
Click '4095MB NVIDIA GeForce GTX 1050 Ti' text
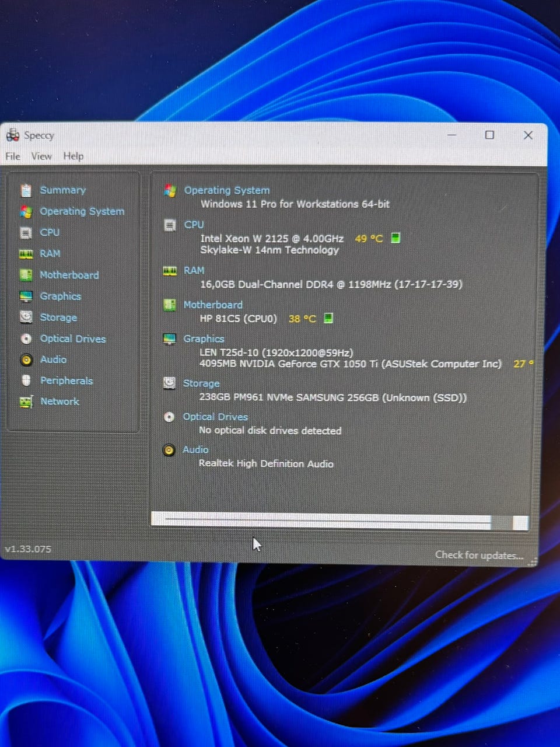point(289,364)
